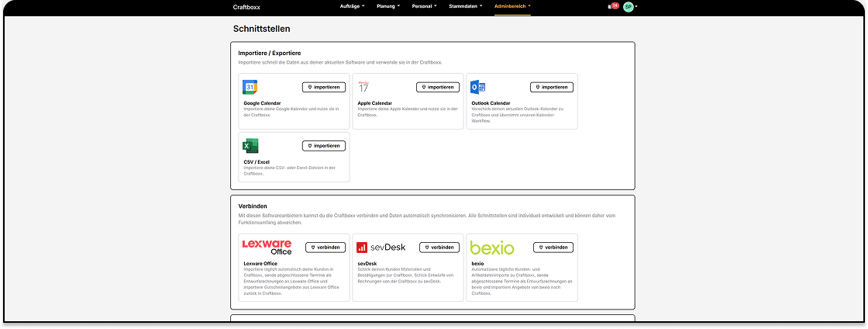
Task: Connect bexio
Action: click(553, 247)
